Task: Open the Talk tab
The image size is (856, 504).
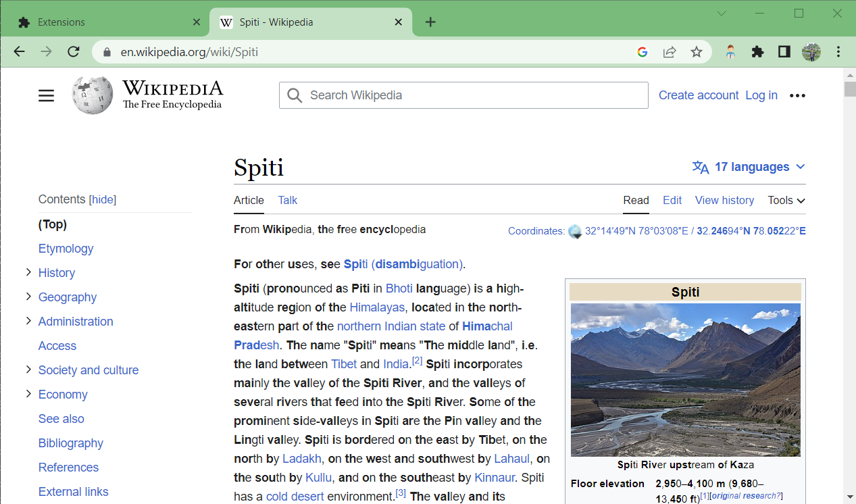Action: (x=288, y=200)
